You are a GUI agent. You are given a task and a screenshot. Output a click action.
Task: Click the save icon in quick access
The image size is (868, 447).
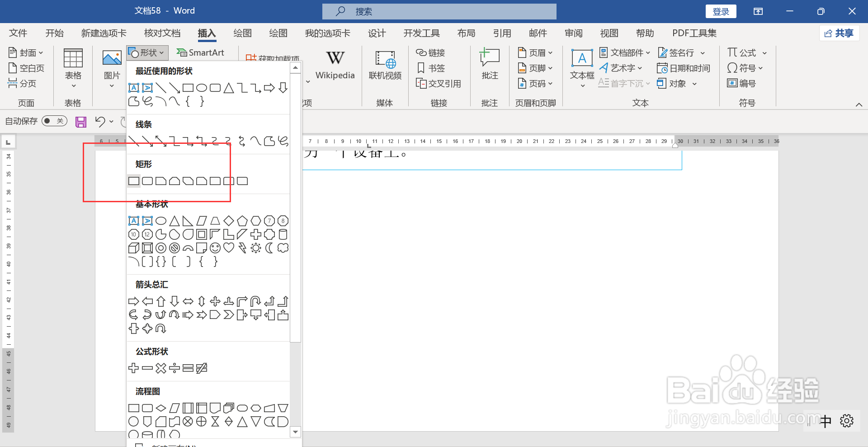tap(81, 122)
